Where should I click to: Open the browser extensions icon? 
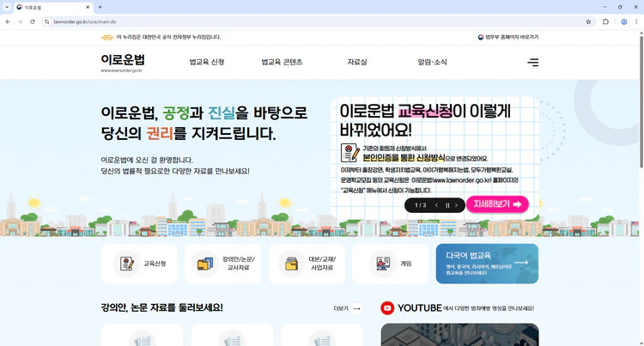pyautogui.click(x=606, y=21)
